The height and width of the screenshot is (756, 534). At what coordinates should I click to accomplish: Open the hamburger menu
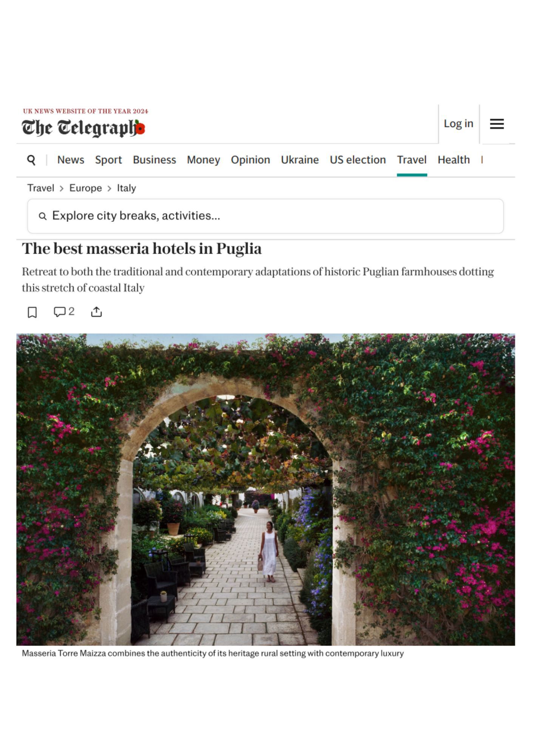pyautogui.click(x=497, y=124)
